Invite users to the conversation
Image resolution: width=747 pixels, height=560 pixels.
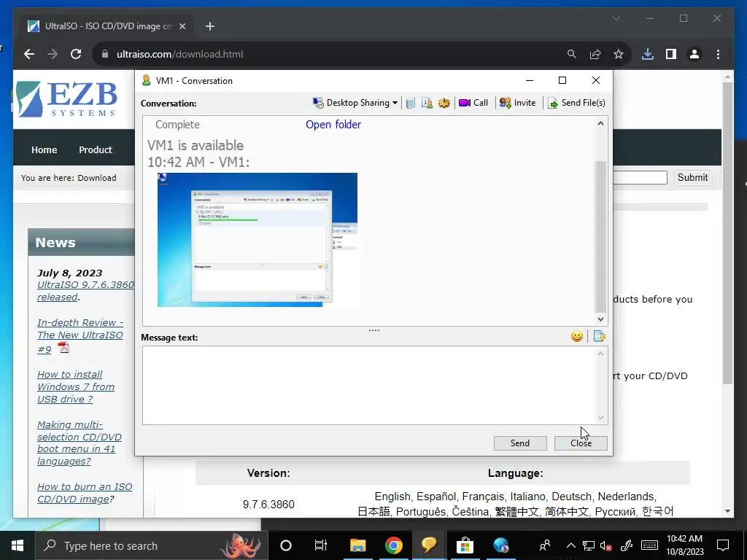click(x=518, y=103)
